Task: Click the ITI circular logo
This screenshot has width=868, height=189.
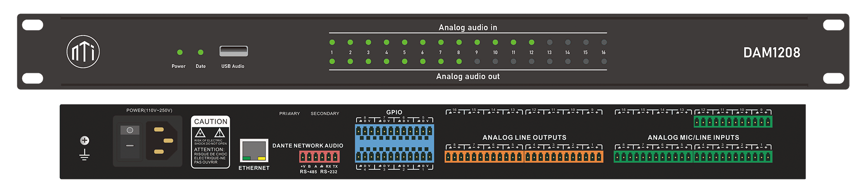Action: click(83, 52)
